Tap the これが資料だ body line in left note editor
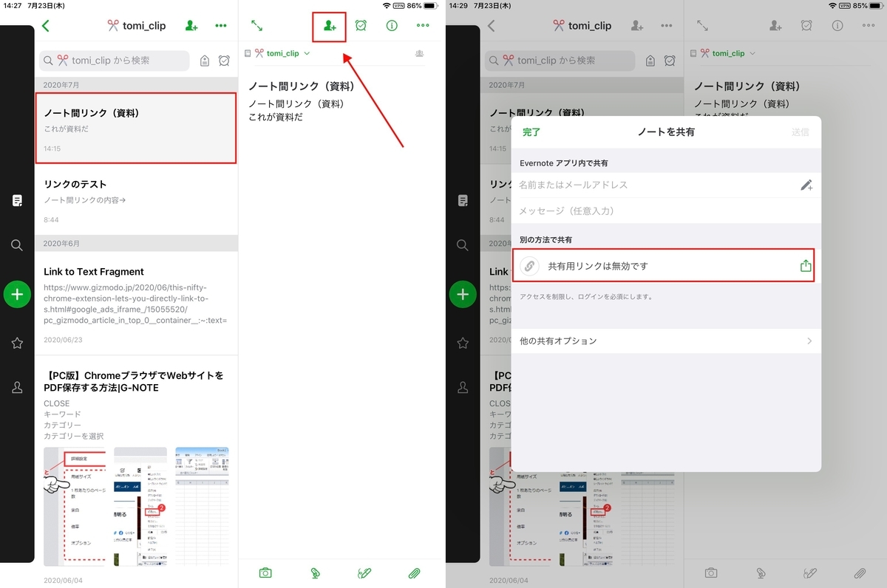This screenshot has height=588, width=887. 275,117
